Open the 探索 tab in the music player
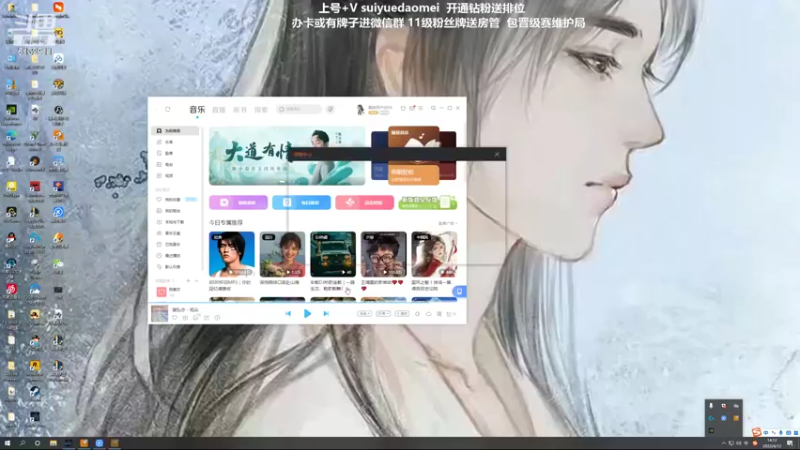Image resolution: width=800 pixels, height=450 pixels. 261,110
